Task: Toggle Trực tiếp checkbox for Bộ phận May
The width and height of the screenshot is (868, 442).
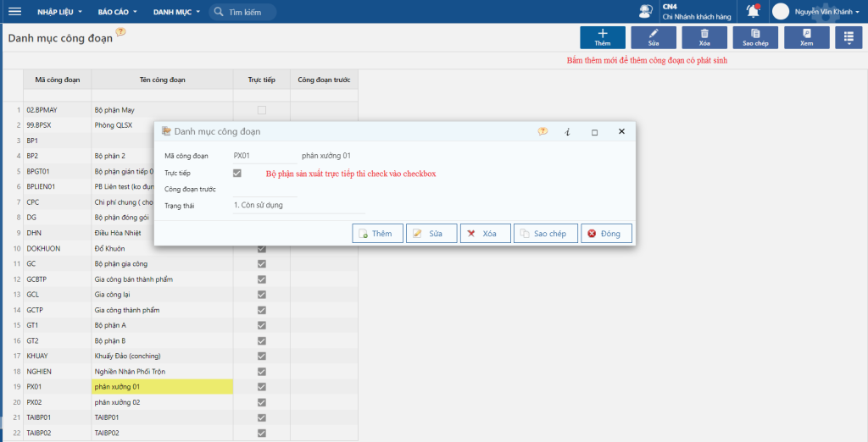Action: pyautogui.click(x=262, y=110)
